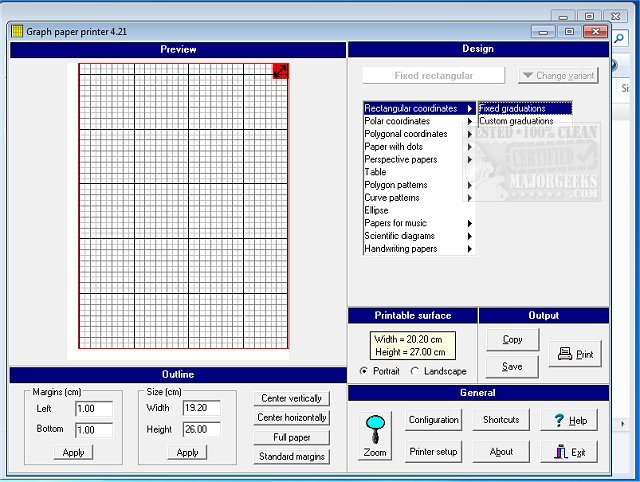
Task: Choose Fixed graduations submenu item
Action: pyautogui.click(x=525, y=108)
